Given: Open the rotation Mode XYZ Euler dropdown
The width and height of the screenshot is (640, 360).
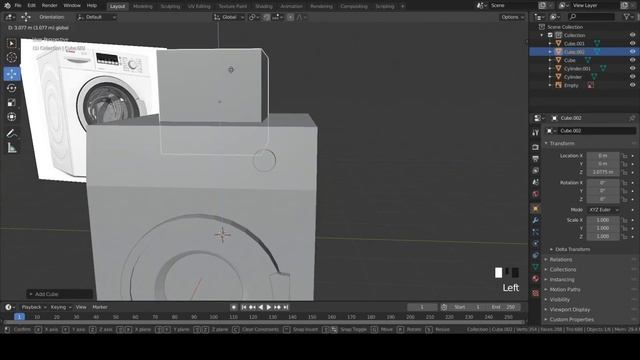Looking at the screenshot, I should [x=603, y=210].
